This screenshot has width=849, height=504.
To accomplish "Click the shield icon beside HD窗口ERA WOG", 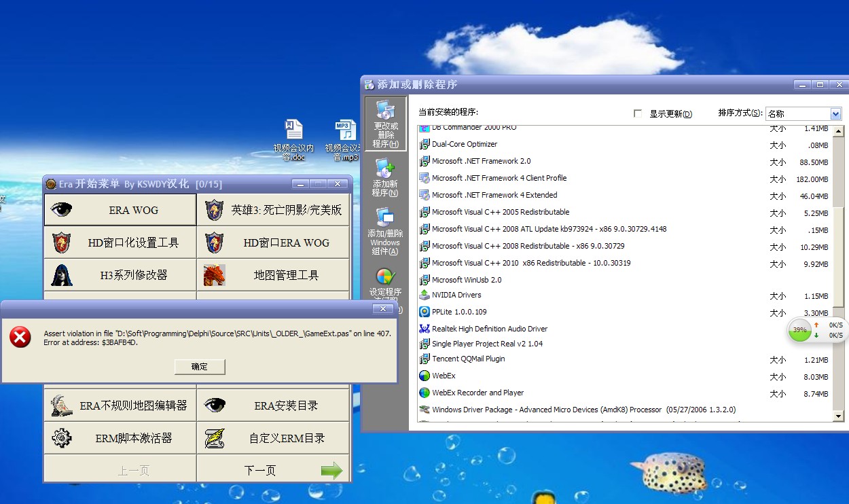I will coord(214,242).
